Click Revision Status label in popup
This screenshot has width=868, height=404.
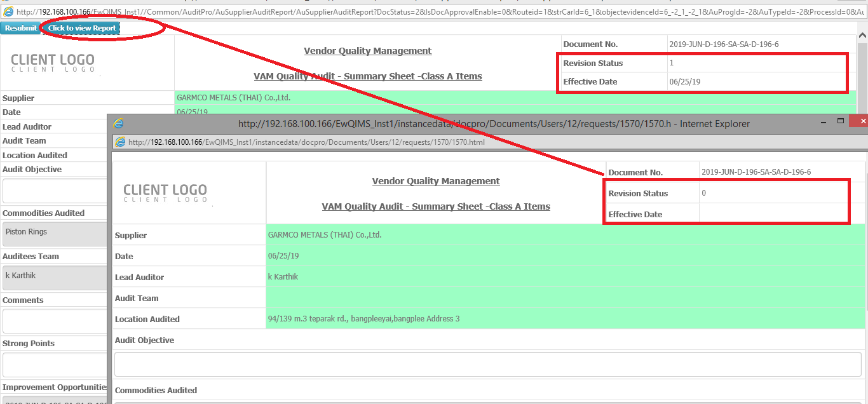[x=638, y=193]
